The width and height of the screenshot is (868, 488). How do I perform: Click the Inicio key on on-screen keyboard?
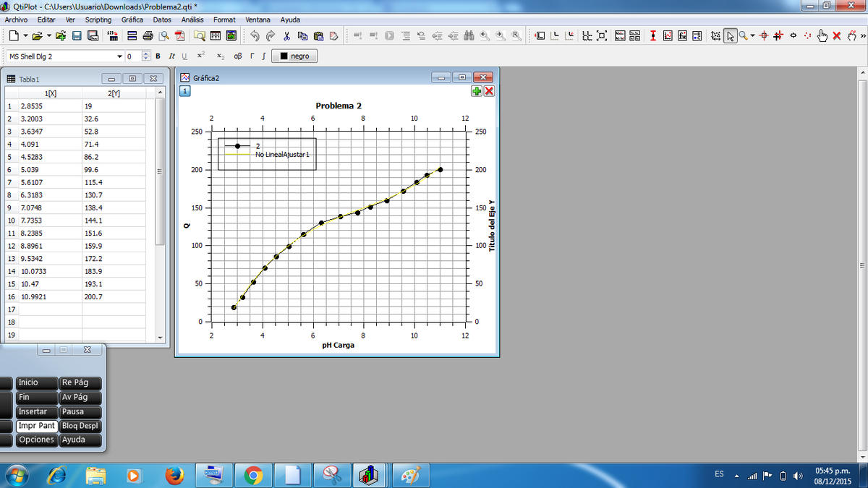point(37,382)
